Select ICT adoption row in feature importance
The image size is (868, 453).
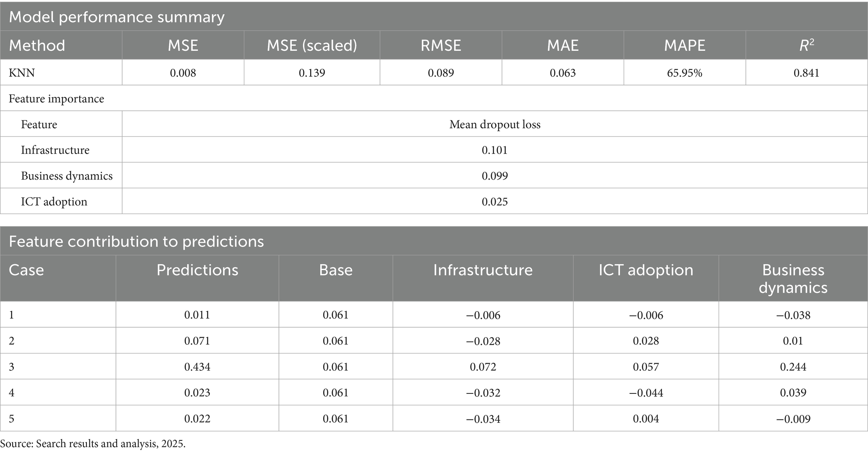pos(54,201)
